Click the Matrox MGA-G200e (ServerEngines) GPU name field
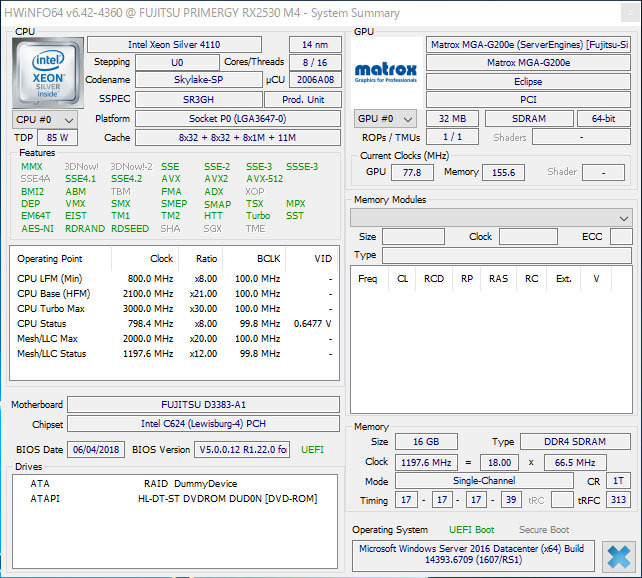 [x=528, y=44]
